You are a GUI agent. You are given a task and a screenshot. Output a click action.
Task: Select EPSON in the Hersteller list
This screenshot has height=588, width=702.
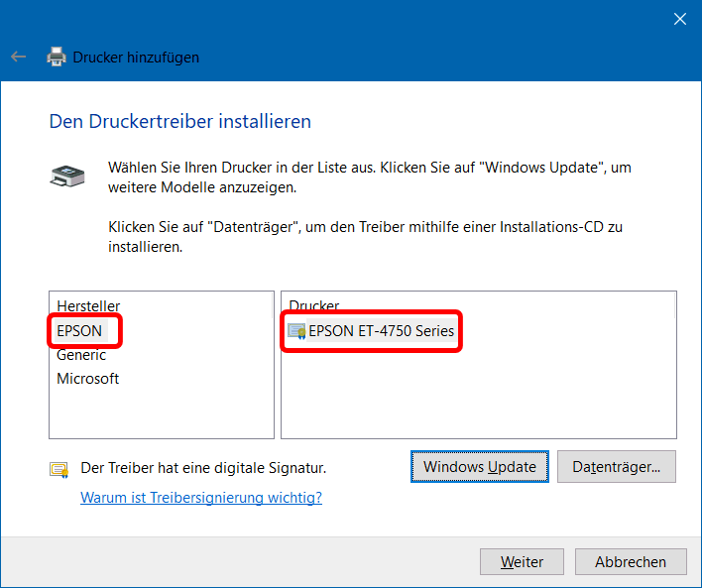pyautogui.click(x=80, y=331)
